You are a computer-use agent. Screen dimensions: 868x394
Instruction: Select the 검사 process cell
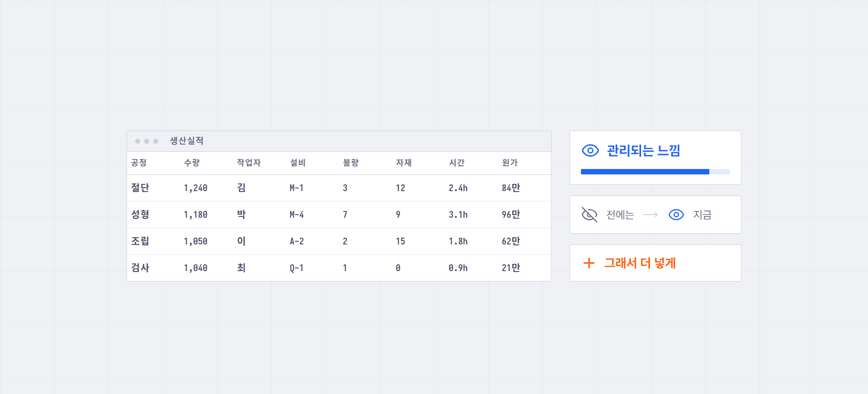click(140, 268)
